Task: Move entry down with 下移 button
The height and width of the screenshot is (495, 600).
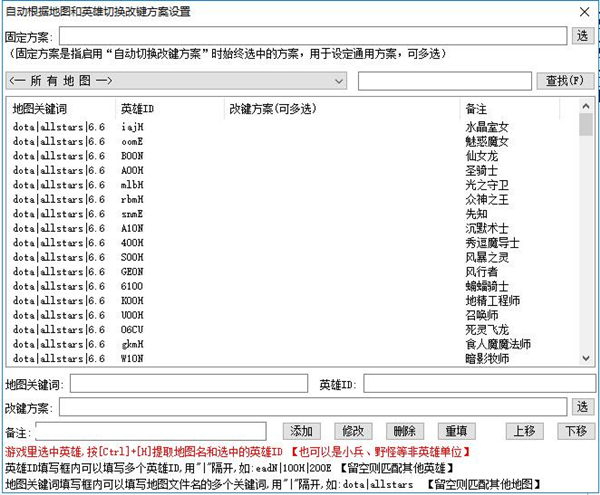Action: click(574, 431)
